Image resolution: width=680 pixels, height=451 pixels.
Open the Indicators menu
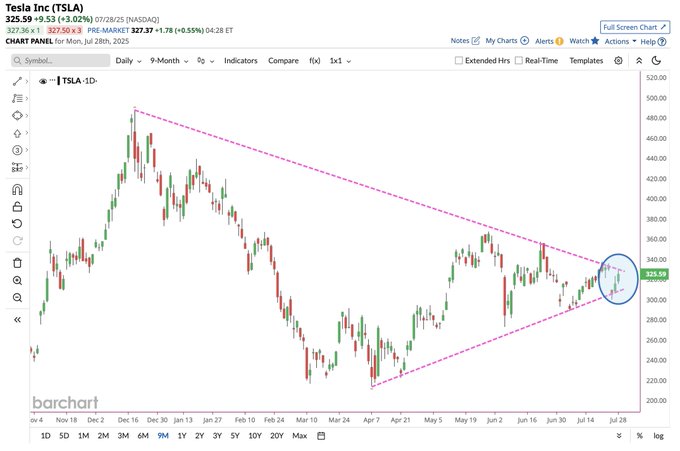click(241, 61)
